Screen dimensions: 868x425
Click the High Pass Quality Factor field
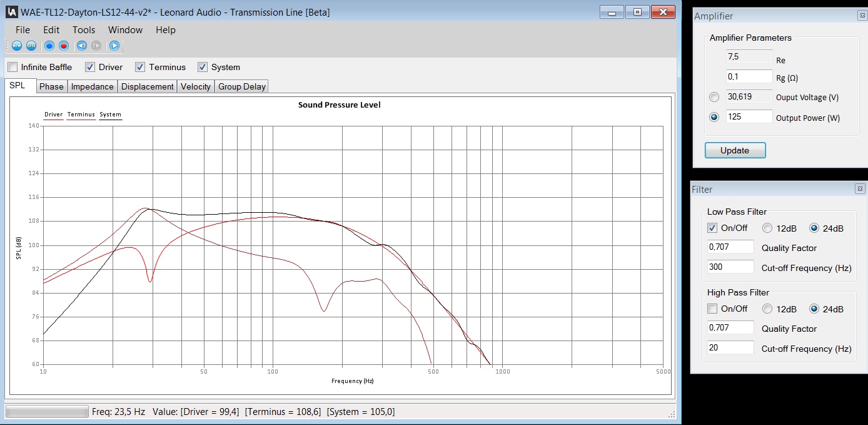(x=730, y=327)
